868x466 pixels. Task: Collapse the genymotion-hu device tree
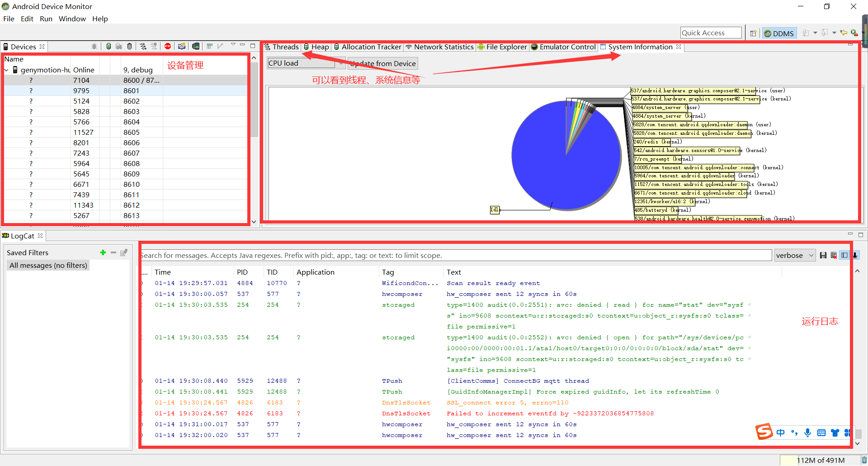click(x=6, y=70)
